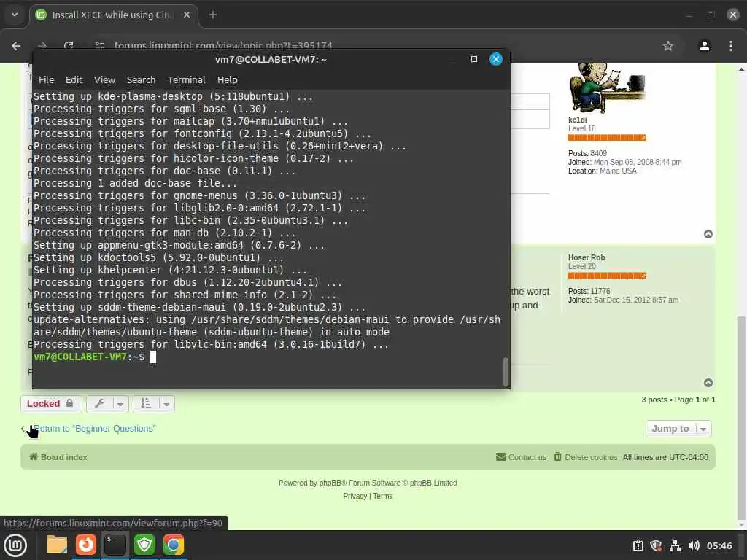Viewport: 747px width, 560px height.
Task: View Hoser Rob's user profile
Action: click(587, 257)
